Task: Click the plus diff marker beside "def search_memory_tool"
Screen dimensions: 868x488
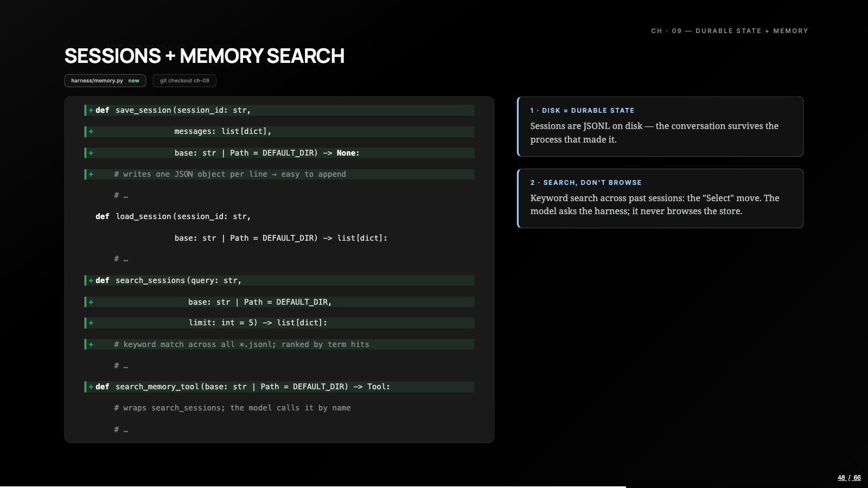Action: 91,387
